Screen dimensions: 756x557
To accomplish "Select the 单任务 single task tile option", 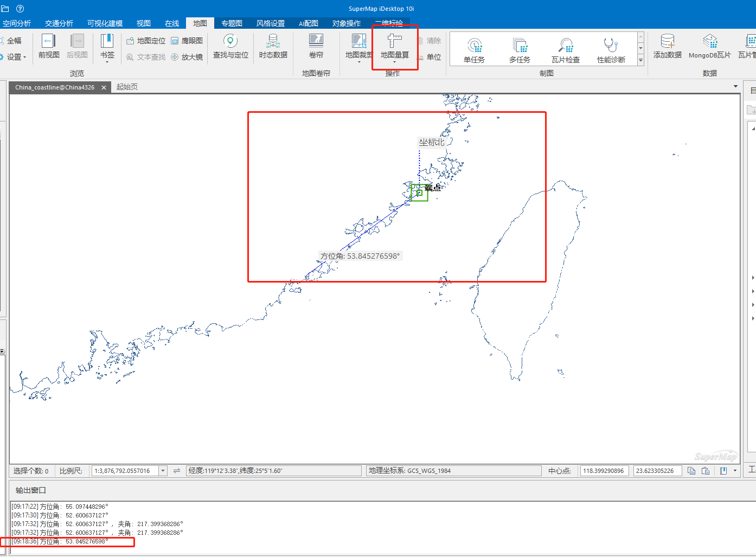I will (474, 50).
